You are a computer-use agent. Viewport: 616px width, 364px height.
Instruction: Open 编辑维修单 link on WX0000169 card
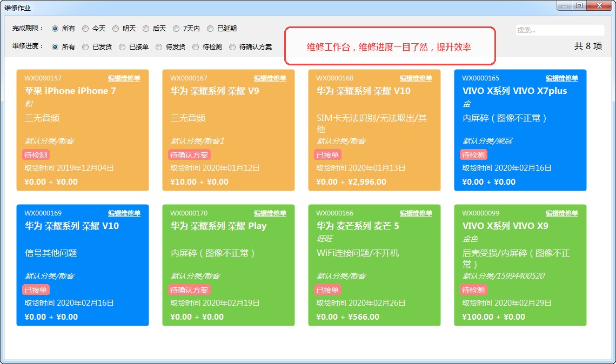click(x=124, y=213)
